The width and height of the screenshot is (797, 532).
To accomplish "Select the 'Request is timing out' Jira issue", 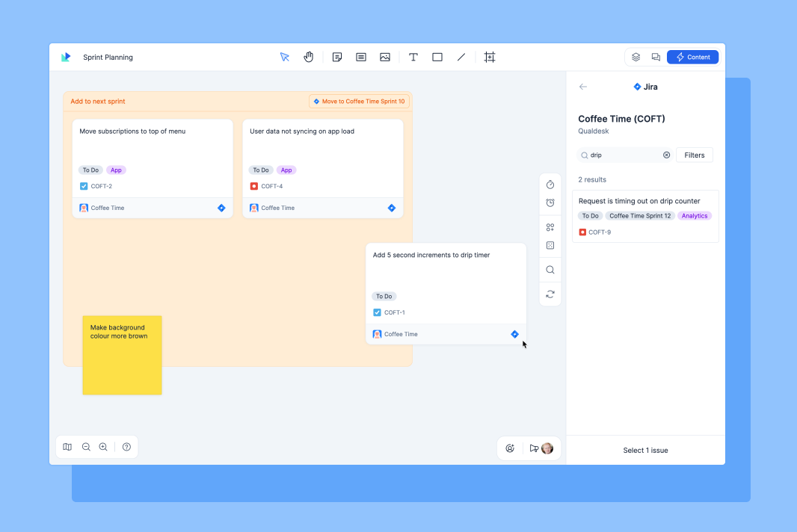I will point(644,216).
